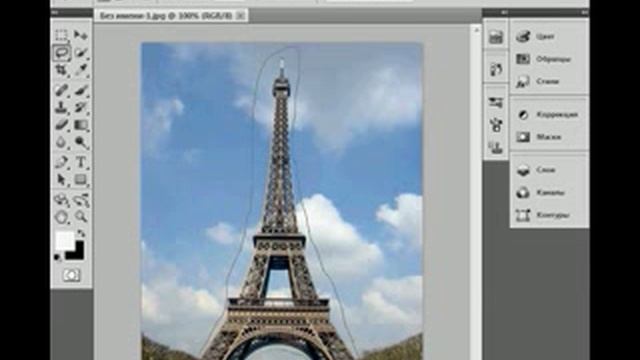Expand the narrow icon dock with the double arrows
The image size is (640, 360).
tap(504, 13)
